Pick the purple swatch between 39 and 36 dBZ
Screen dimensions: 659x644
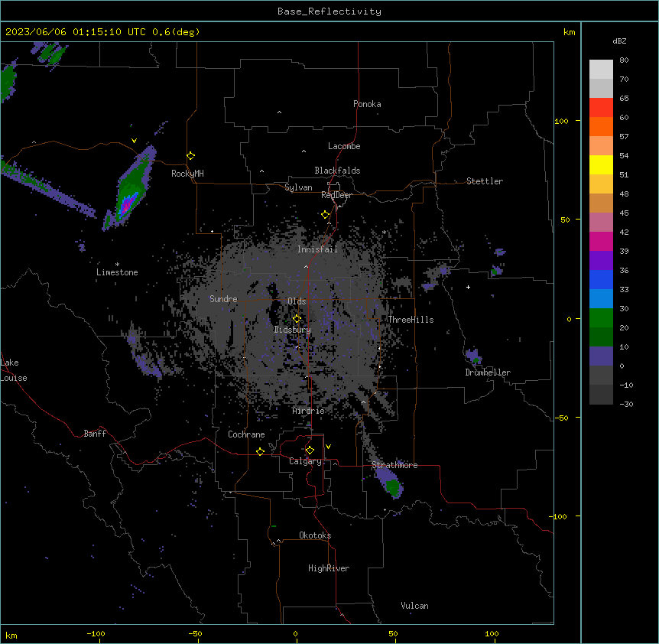pos(601,261)
